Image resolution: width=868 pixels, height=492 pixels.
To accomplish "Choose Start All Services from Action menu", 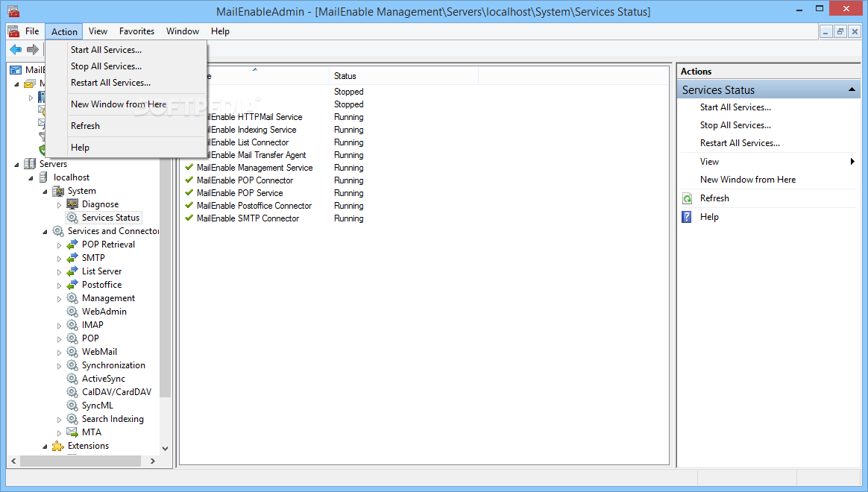I will pyautogui.click(x=107, y=50).
